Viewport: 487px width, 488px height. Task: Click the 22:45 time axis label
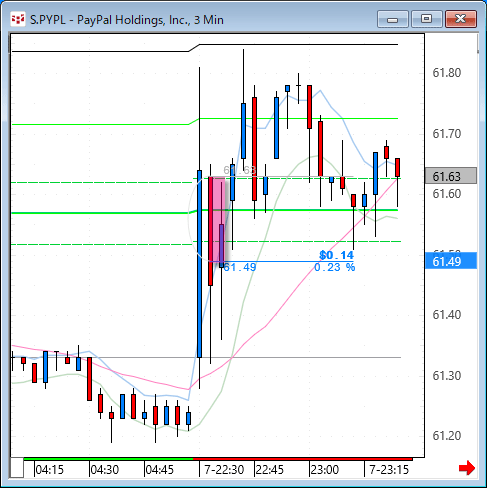coord(269,470)
